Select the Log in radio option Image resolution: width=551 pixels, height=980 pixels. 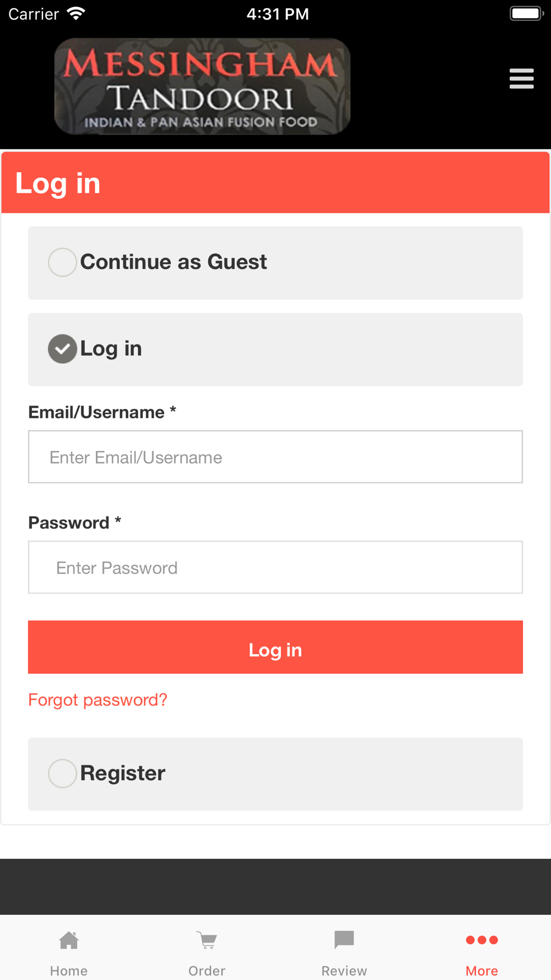coord(62,349)
